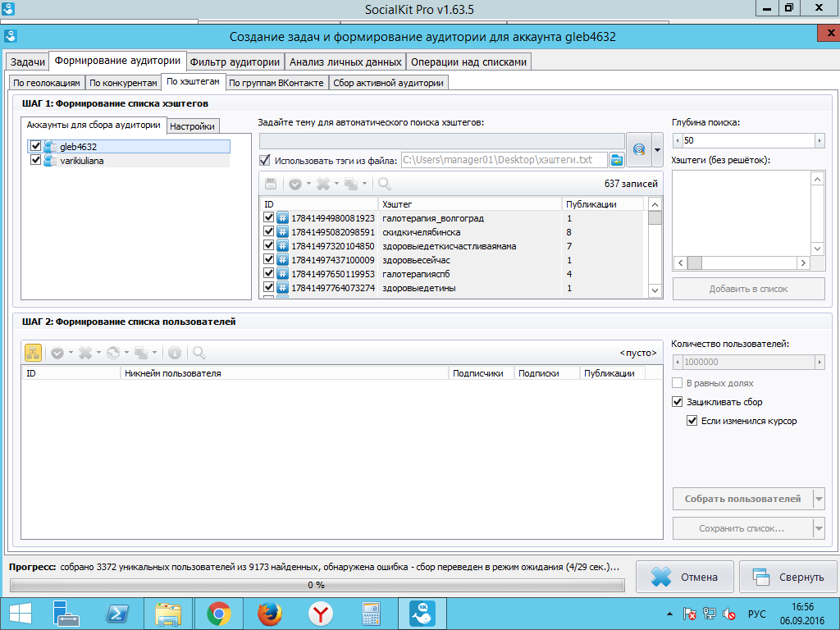Uncheck the галотерапияспб hashtag checkbox
This screenshot has width=840, height=630.
tap(269, 273)
